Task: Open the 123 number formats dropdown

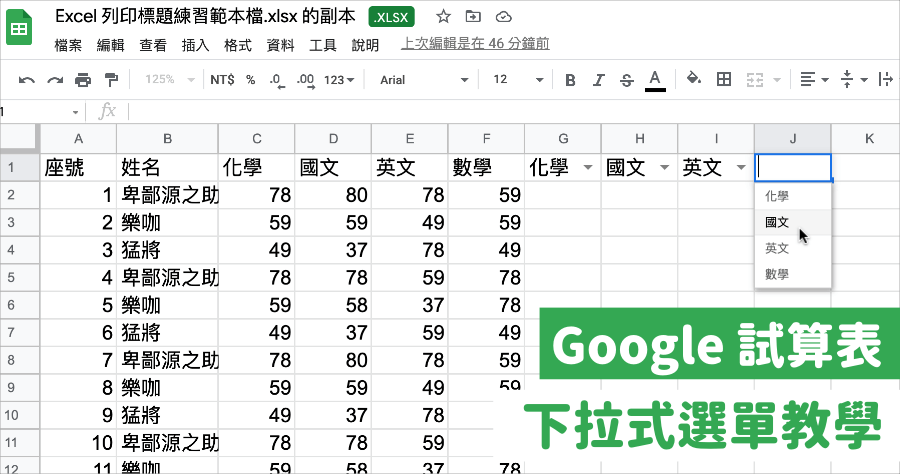Action: click(339, 80)
